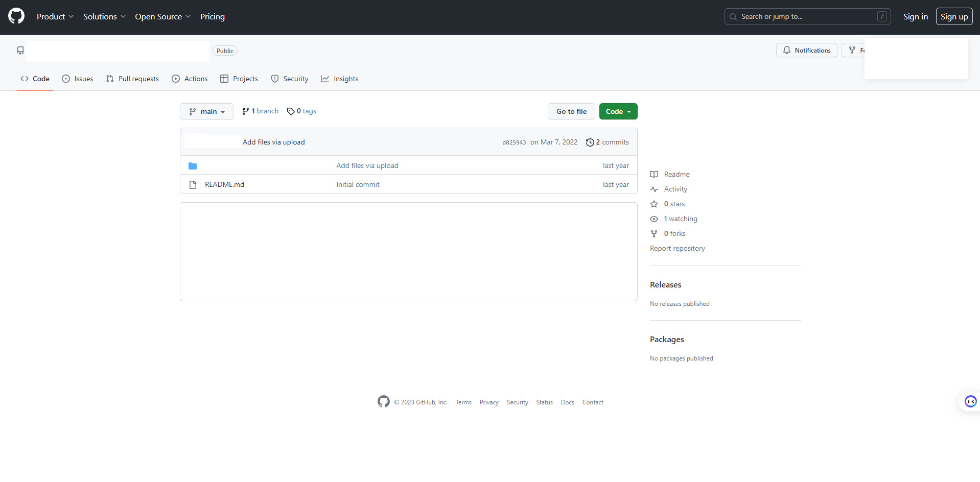Click the floating assistant icon at right edge
The width and height of the screenshot is (980, 482).
(970, 401)
